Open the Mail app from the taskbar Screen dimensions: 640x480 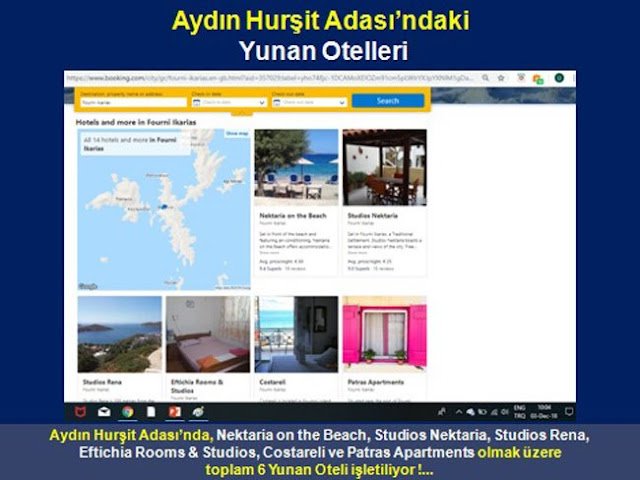click(105, 411)
